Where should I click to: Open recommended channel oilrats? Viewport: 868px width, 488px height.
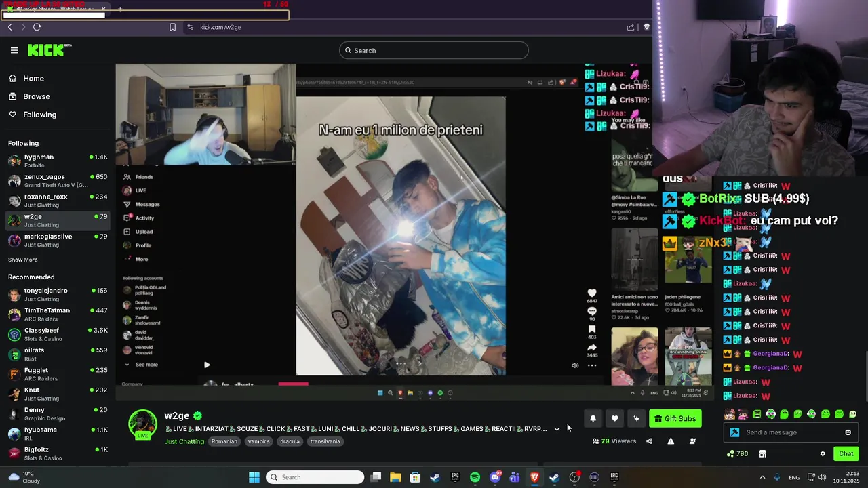(x=58, y=354)
